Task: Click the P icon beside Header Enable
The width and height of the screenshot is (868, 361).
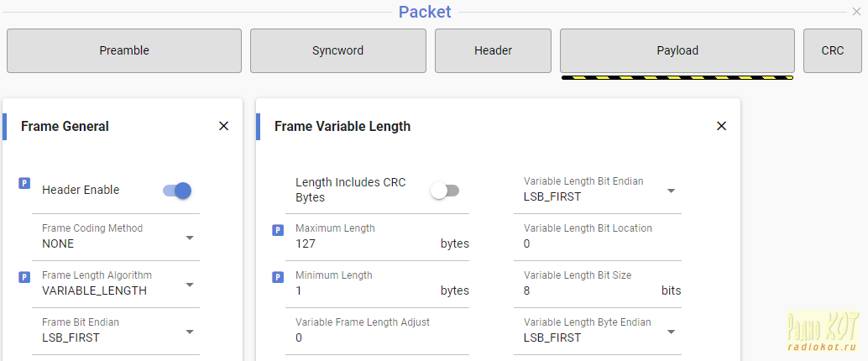Action: (24, 183)
